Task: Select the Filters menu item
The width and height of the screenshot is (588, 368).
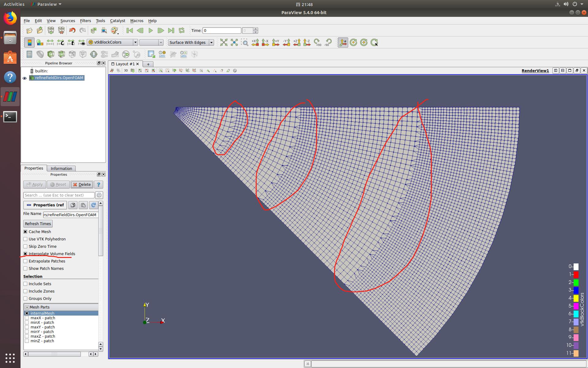Action: tap(85, 20)
